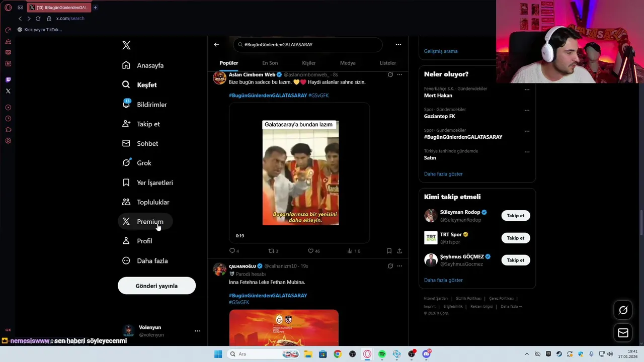The height and width of the screenshot is (362, 644).
Task: Switch to Medya tab
Action: 348,63
